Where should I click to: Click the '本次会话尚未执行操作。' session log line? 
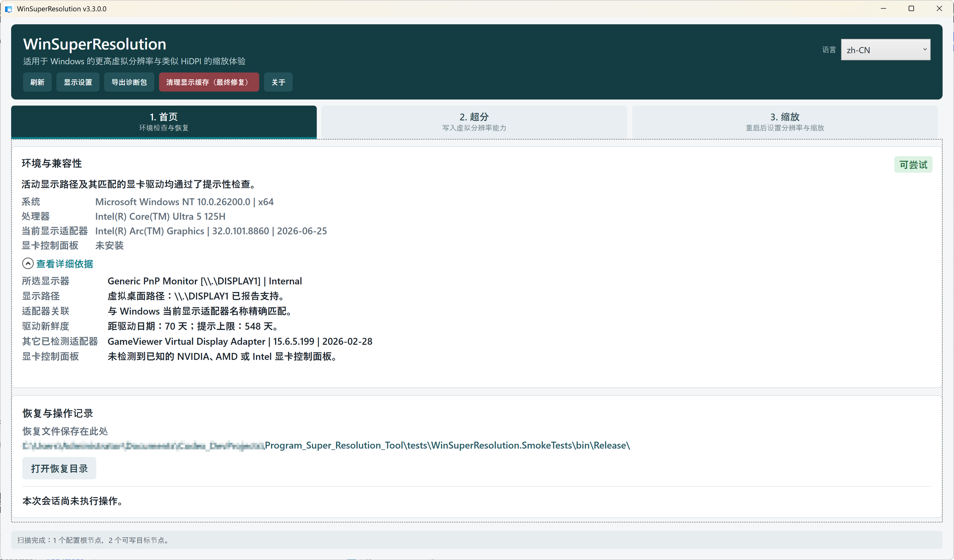[73, 501]
